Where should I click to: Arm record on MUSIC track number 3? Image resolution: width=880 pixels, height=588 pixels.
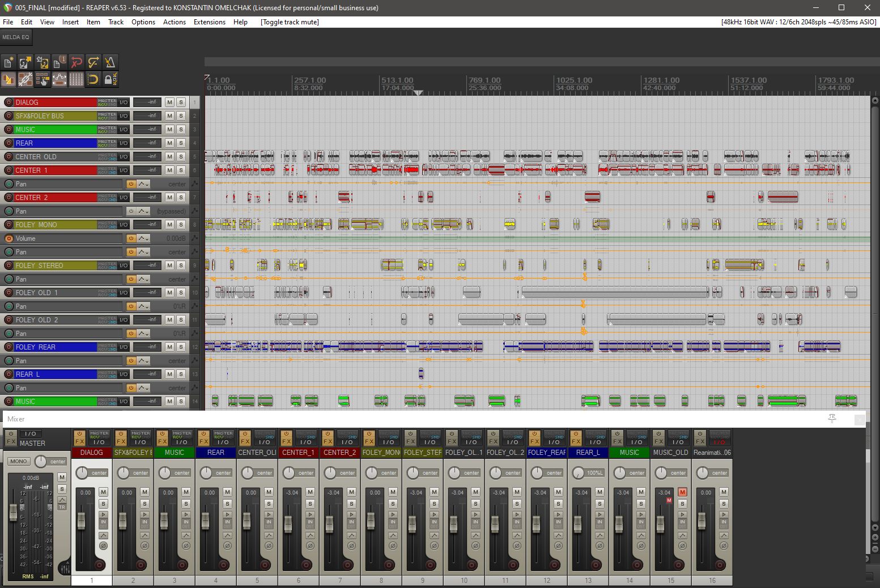tap(8, 130)
